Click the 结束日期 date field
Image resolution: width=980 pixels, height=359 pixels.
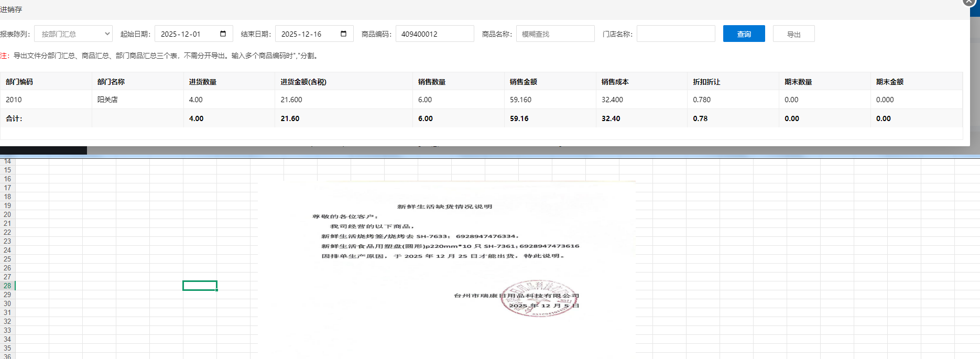coord(307,34)
